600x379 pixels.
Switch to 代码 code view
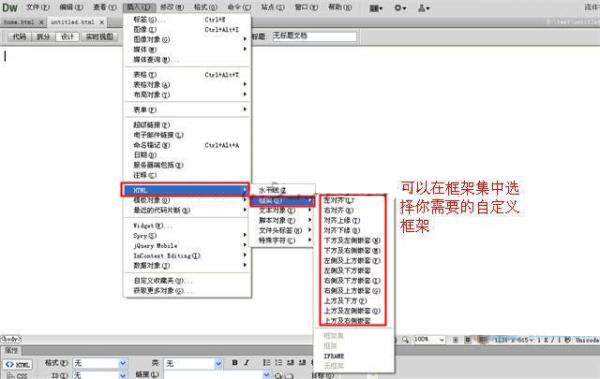(x=19, y=37)
